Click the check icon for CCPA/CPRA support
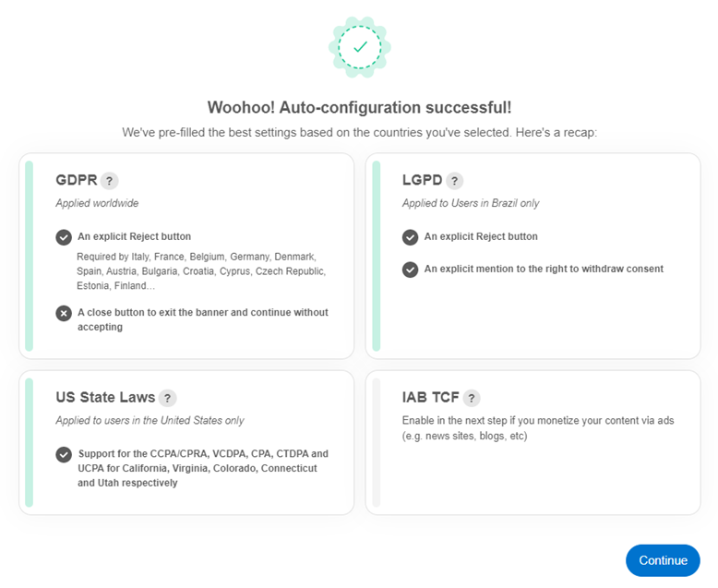The width and height of the screenshot is (718, 588). pyautogui.click(x=64, y=455)
